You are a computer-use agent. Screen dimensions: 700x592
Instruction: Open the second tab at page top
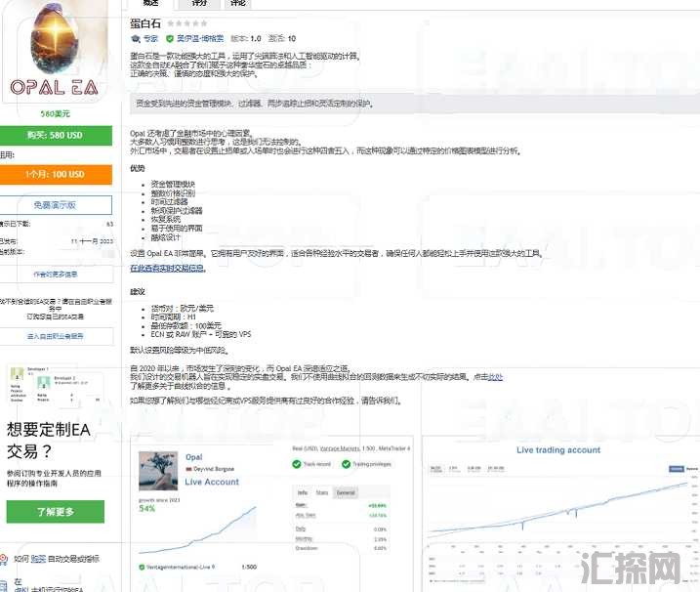pyautogui.click(x=199, y=4)
